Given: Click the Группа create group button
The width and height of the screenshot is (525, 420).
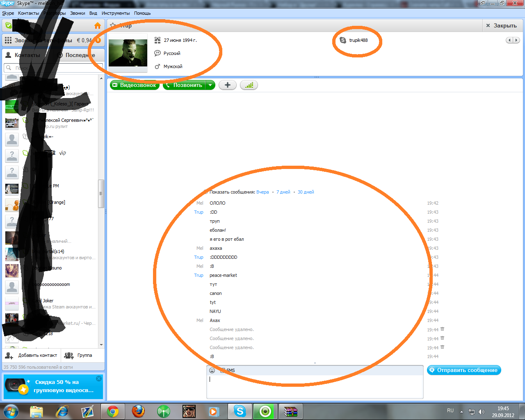Looking at the screenshot, I should click(x=78, y=355).
